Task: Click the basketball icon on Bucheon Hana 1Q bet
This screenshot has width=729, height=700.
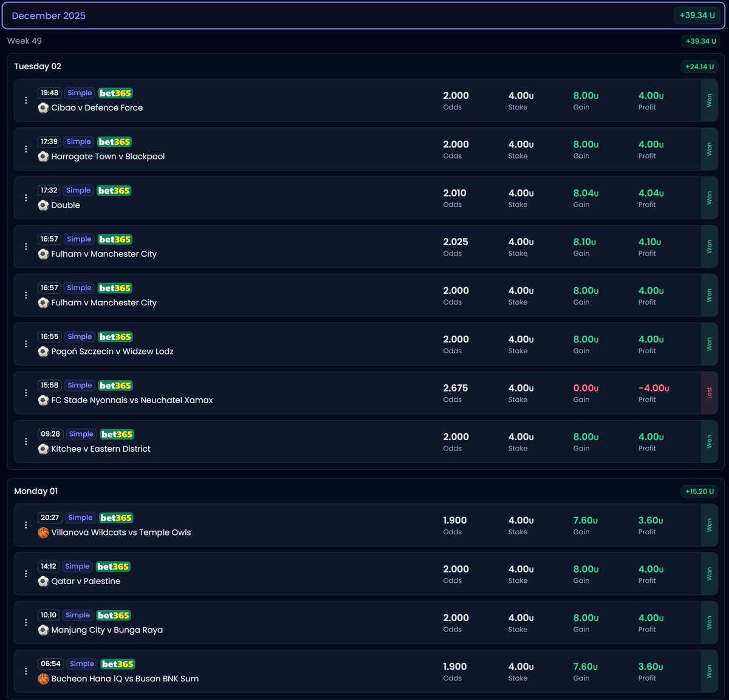Action: click(43, 679)
